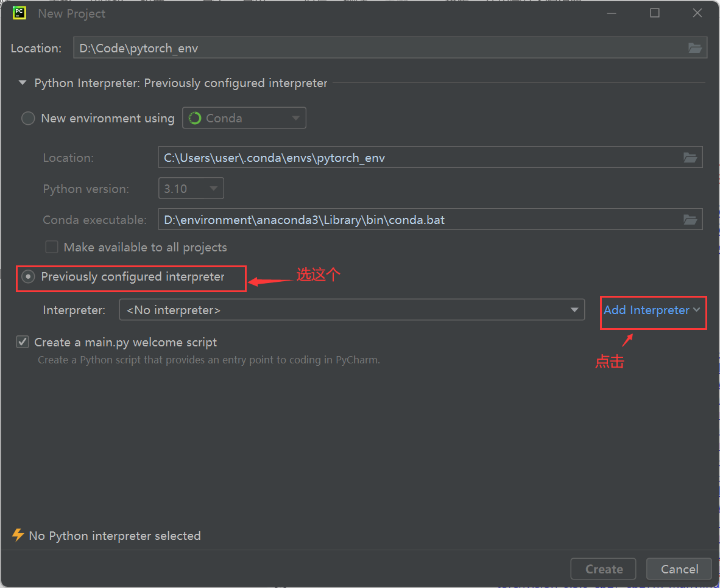
Task: Open the Add Interpreter menu
Action: tap(652, 310)
